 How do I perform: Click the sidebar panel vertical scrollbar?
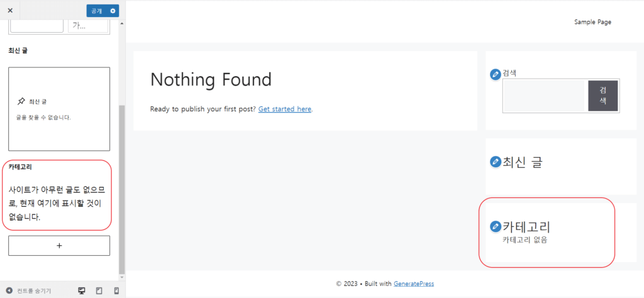122,189
